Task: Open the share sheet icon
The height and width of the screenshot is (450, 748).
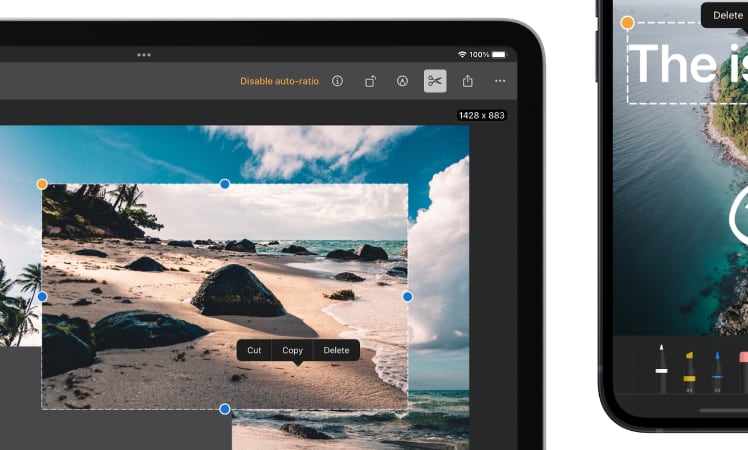Action: (x=467, y=81)
